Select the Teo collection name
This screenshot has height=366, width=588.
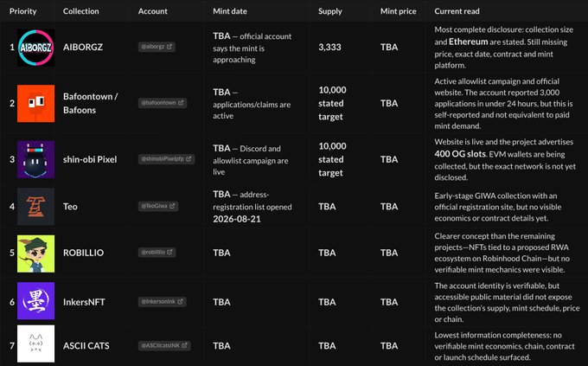pos(70,207)
